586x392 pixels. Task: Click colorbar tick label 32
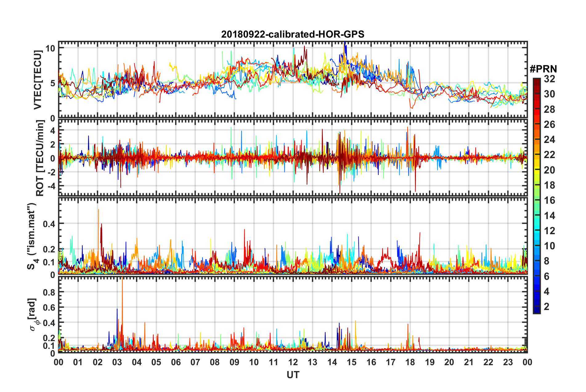click(549, 79)
